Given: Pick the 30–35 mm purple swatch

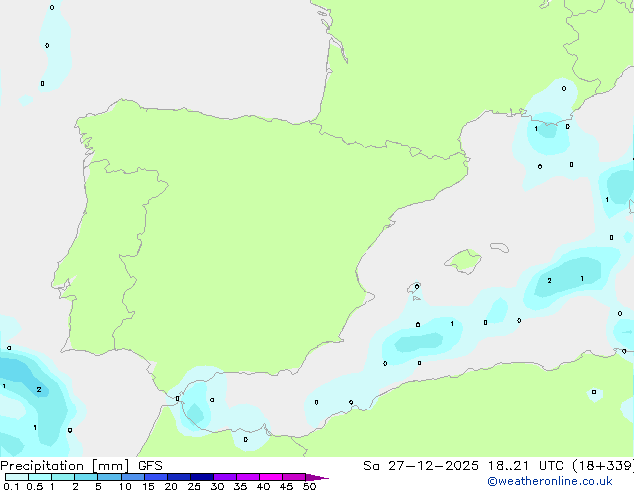Looking at the screenshot, I should (225, 477).
